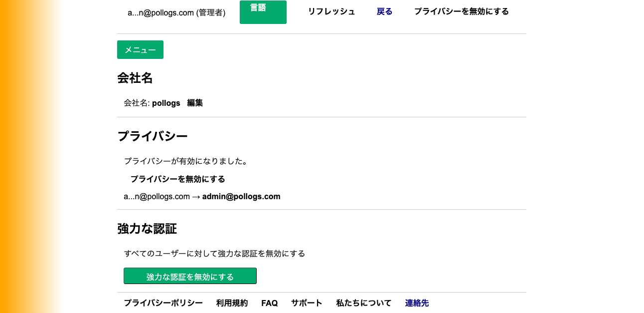The width and height of the screenshot is (644, 313).
Task: Go back using the 戻る link
Action: point(384,11)
